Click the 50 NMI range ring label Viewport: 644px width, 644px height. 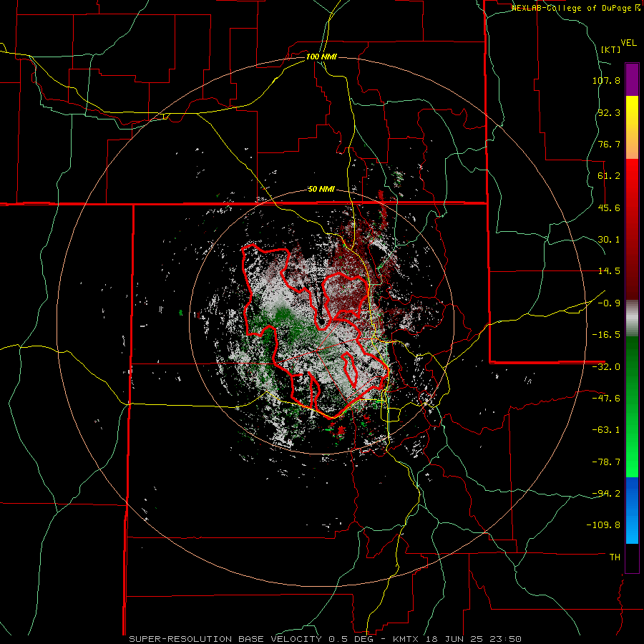tap(321, 190)
